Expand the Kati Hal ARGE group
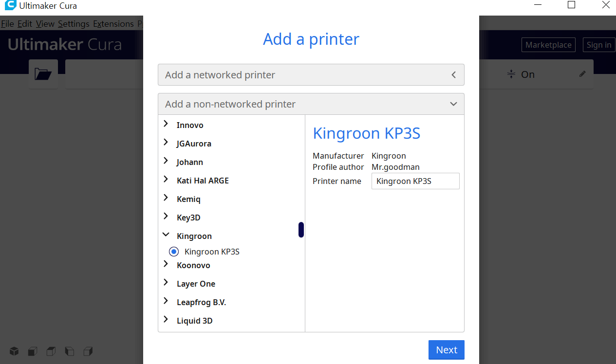This screenshot has width=616, height=364. pos(166,180)
